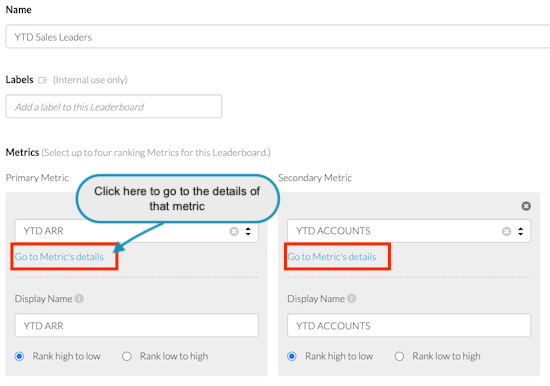Image resolution: width=550 pixels, height=386 pixels.
Task: Click the 'Primary Metric' label
Action: click(x=37, y=178)
